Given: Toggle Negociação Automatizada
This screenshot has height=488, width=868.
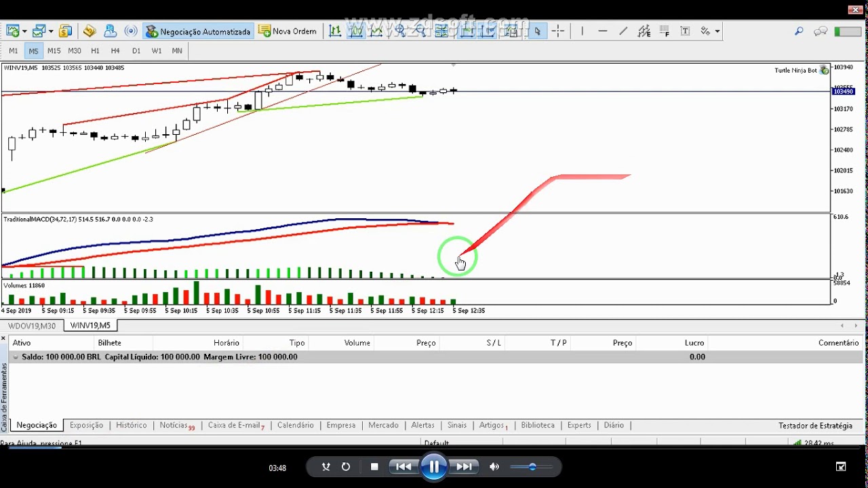Looking at the screenshot, I should pyautogui.click(x=198, y=31).
